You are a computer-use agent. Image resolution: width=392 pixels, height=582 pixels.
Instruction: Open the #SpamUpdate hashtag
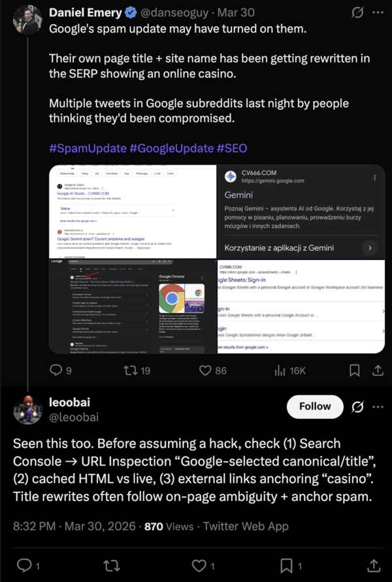coord(88,148)
